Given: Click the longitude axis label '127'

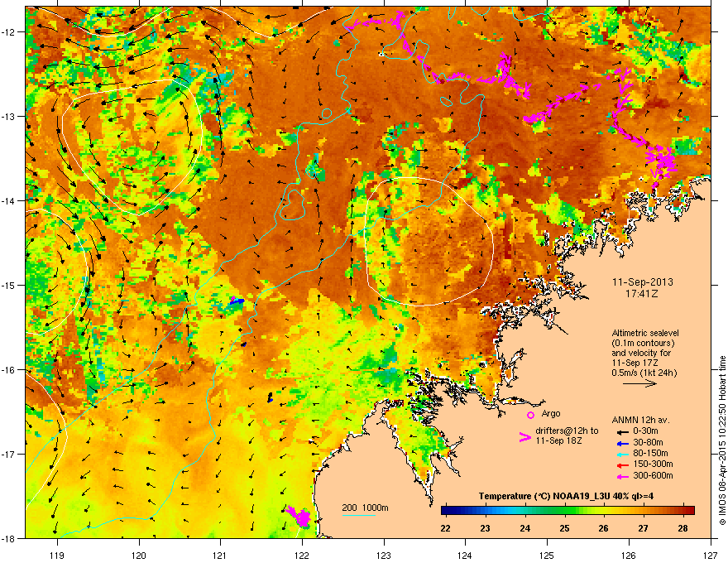Looking at the screenshot, I should point(711,555).
